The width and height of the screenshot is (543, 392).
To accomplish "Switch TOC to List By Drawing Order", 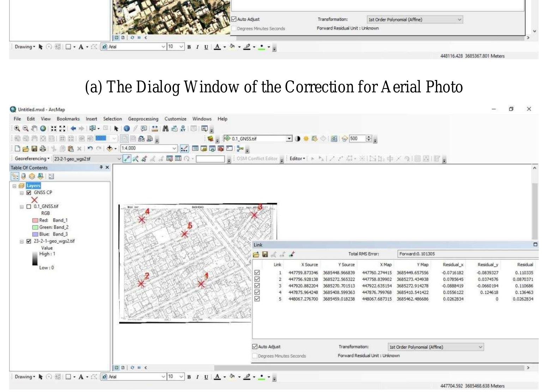I will (x=15, y=176).
